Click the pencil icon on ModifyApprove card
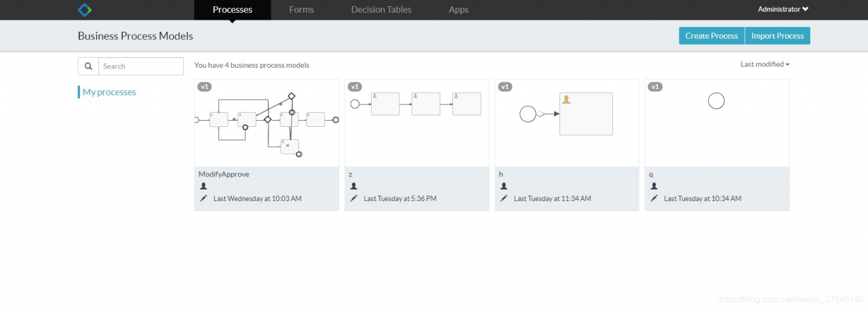The height and width of the screenshot is (309, 868). [203, 198]
